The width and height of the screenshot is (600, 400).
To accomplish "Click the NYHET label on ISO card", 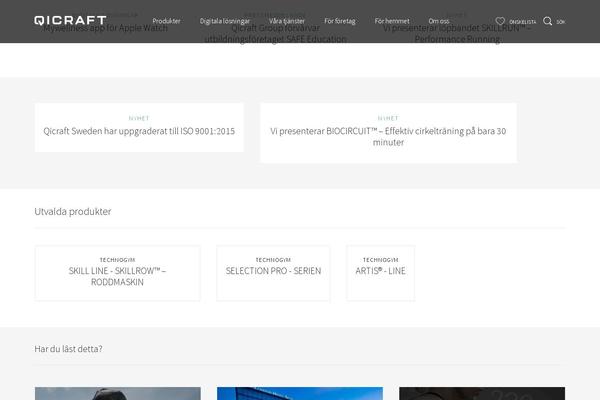I will (139, 118).
